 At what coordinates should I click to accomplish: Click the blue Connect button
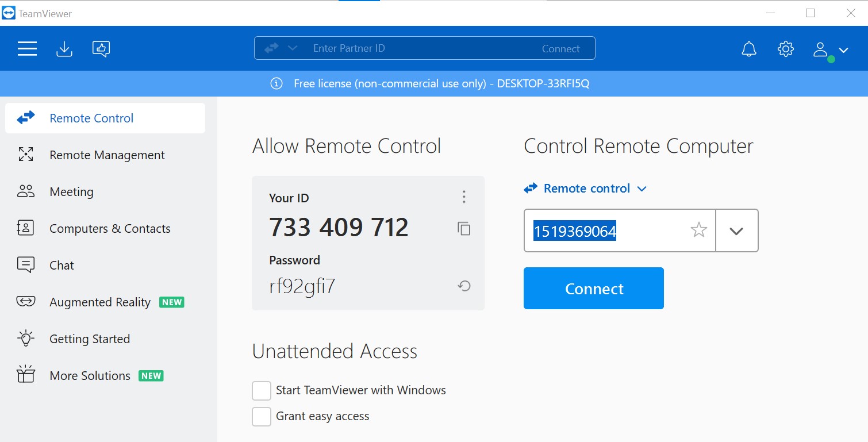pyautogui.click(x=594, y=289)
